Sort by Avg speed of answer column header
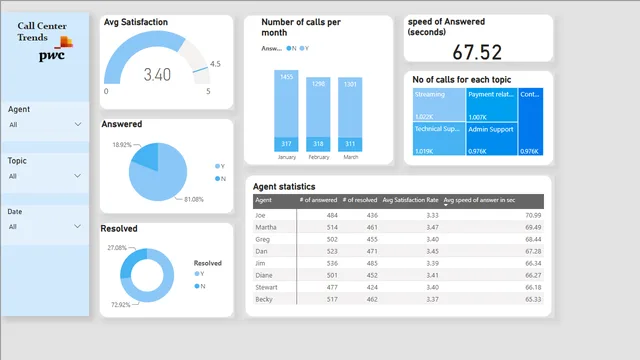The image size is (640, 360). tap(479, 200)
